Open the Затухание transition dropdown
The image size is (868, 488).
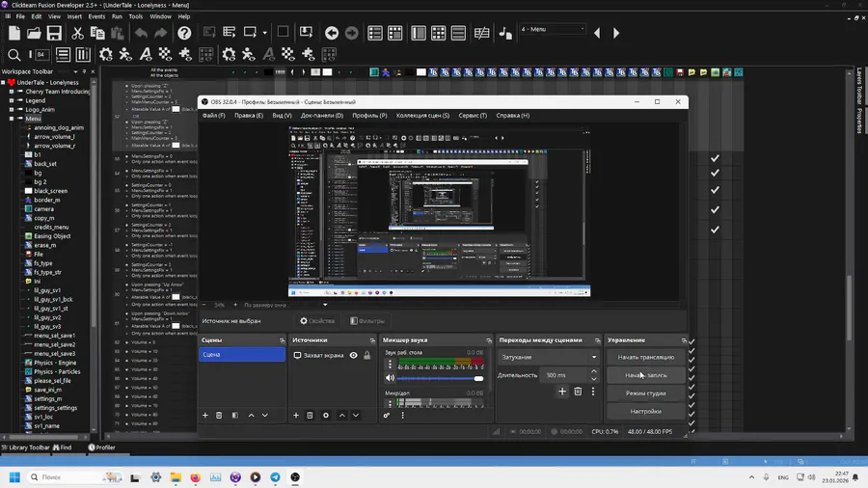pyautogui.click(x=549, y=357)
